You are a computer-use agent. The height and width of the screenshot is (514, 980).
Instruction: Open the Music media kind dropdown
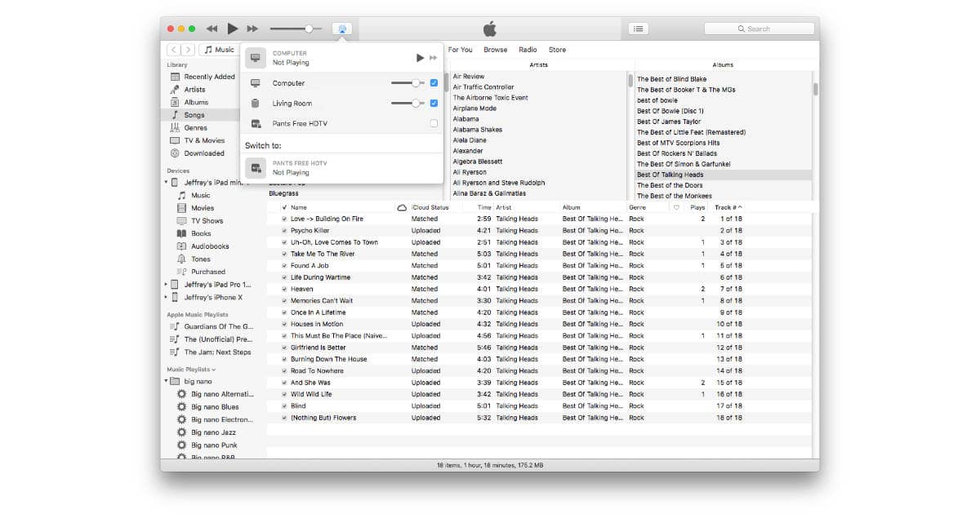[x=219, y=50]
